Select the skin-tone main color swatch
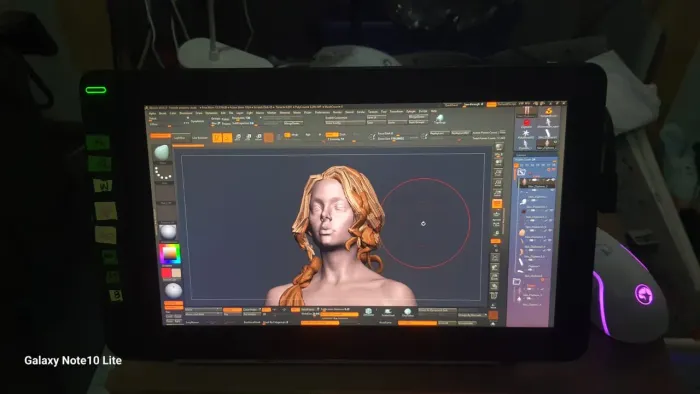This screenshot has width=700, height=394. pos(176,273)
